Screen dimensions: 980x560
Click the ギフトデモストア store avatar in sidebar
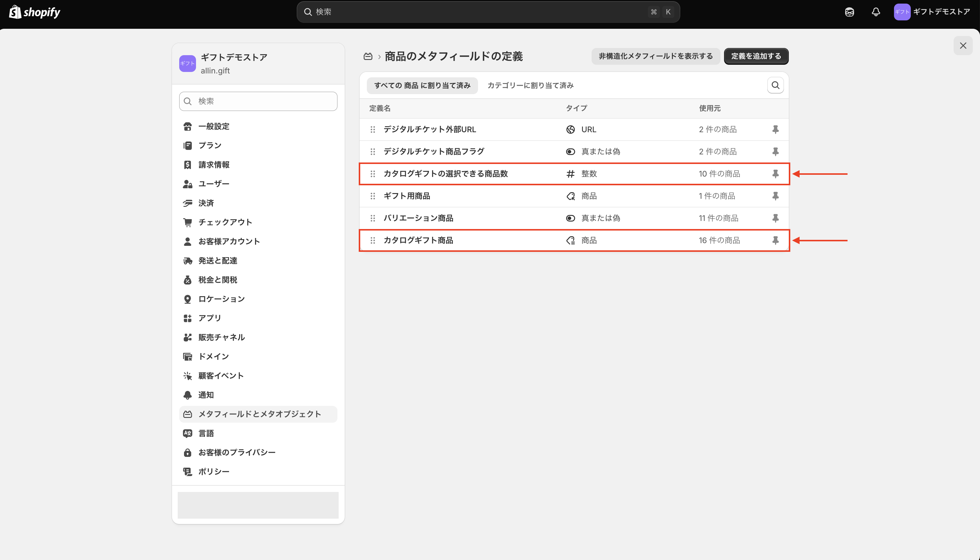click(187, 64)
